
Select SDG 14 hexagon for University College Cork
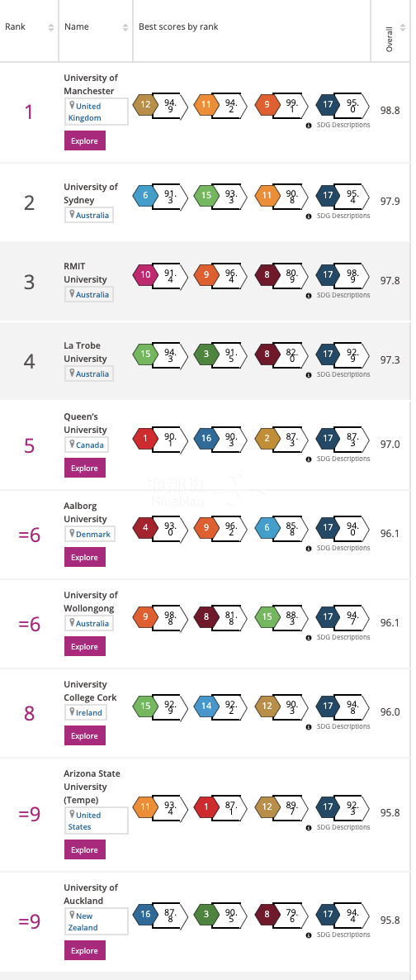click(x=206, y=706)
